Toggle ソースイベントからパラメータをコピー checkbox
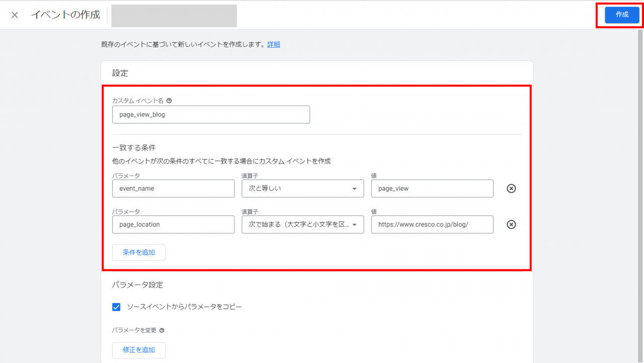This screenshot has height=363, width=644. point(116,307)
